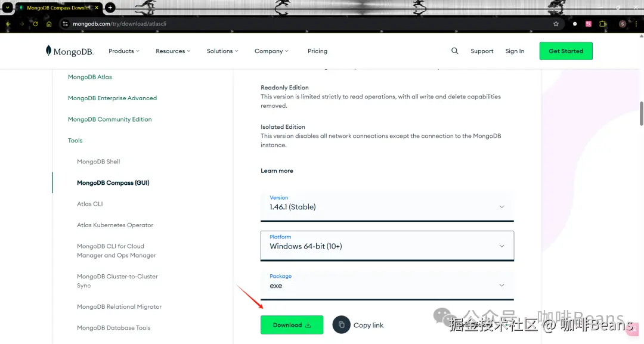This screenshot has width=644, height=344.
Task: Open the Version 1.46.1 dropdown
Action: pos(387,206)
